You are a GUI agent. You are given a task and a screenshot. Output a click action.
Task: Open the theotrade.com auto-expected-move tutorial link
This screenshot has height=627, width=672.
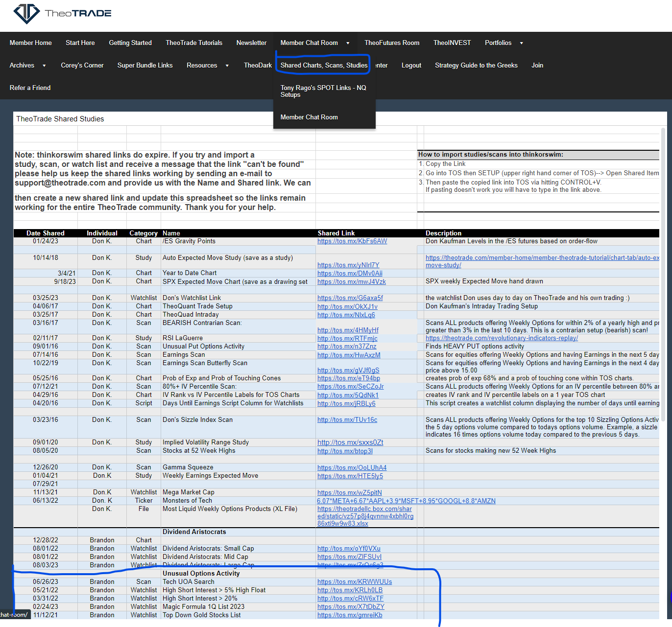[542, 261]
